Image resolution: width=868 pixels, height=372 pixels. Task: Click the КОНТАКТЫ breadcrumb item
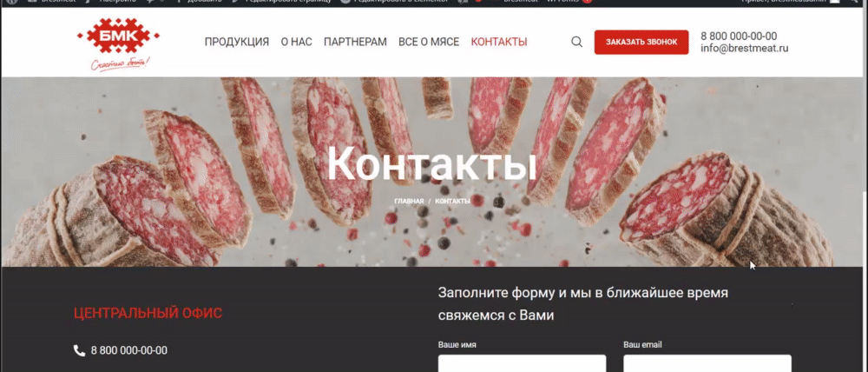coord(452,201)
